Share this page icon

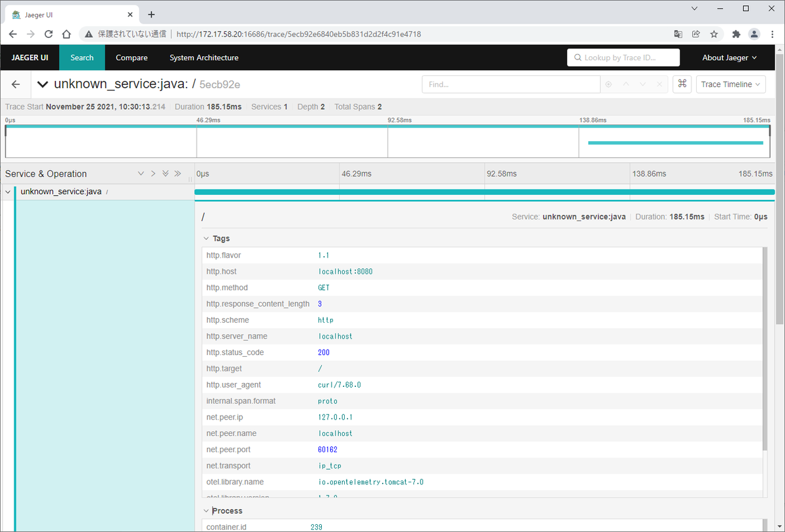tap(696, 34)
